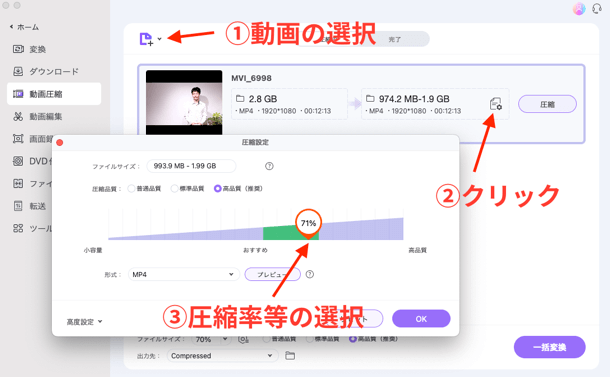Click the 974.2 MB-1.9 GB output size text
Viewport: 610px width, 377px height.
[x=414, y=99]
